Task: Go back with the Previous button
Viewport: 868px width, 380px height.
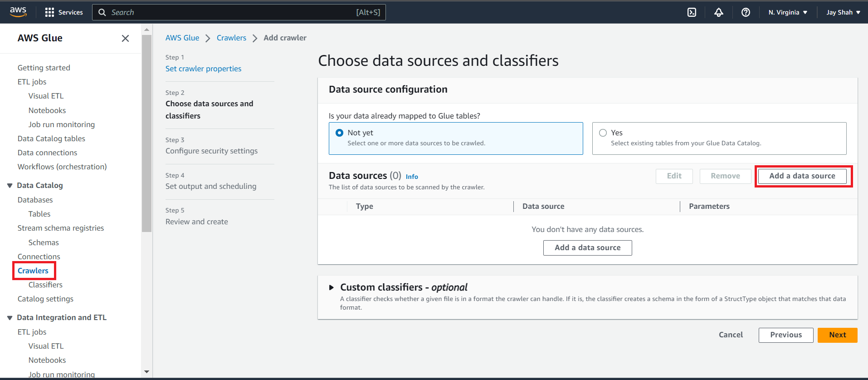Action: pos(785,335)
